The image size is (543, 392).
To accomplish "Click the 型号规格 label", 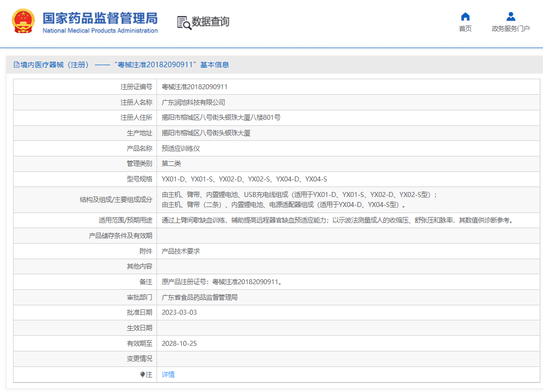I will [139, 179].
